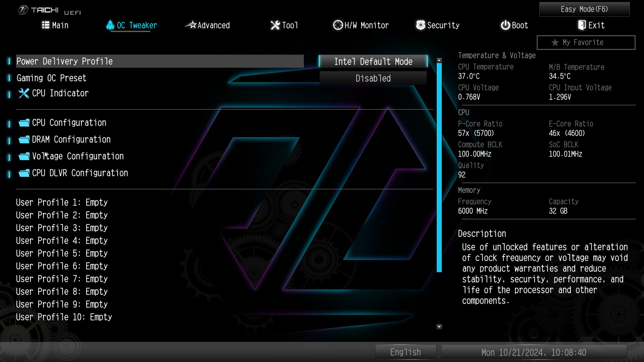Click the scrollbar down arrow
The height and width of the screenshot is (362, 644).
439,327
